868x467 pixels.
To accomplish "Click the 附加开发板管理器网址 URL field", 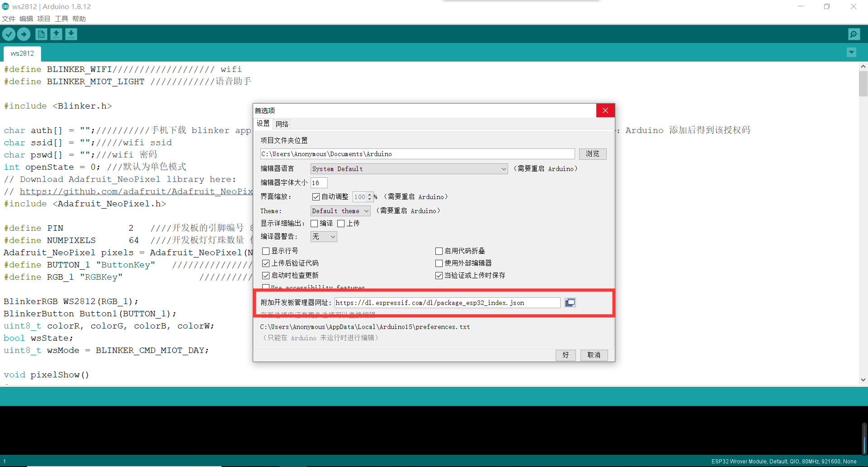I will click(448, 303).
